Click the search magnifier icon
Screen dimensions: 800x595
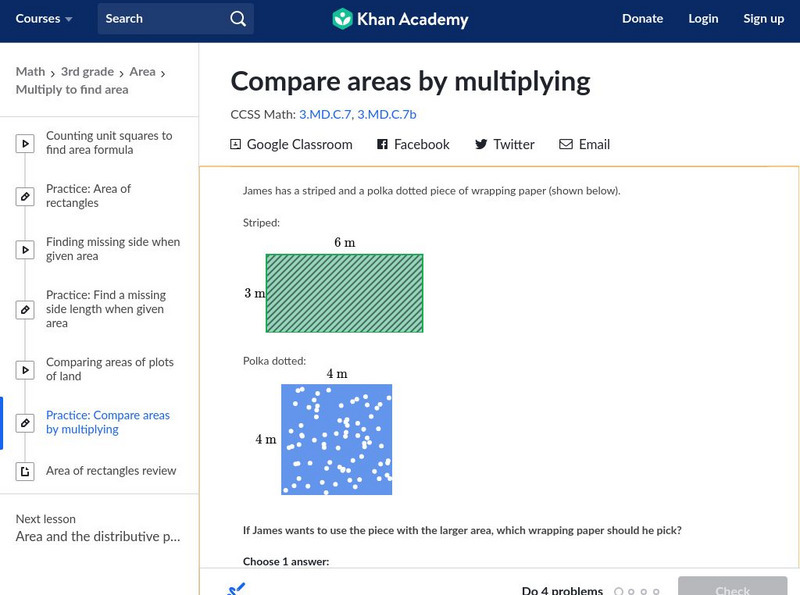[237, 19]
